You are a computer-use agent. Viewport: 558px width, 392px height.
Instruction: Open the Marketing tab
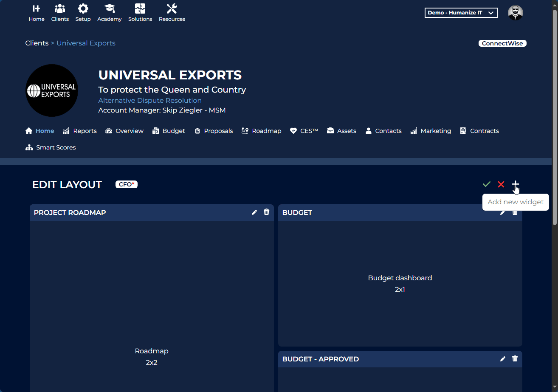(x=431, y=131)
